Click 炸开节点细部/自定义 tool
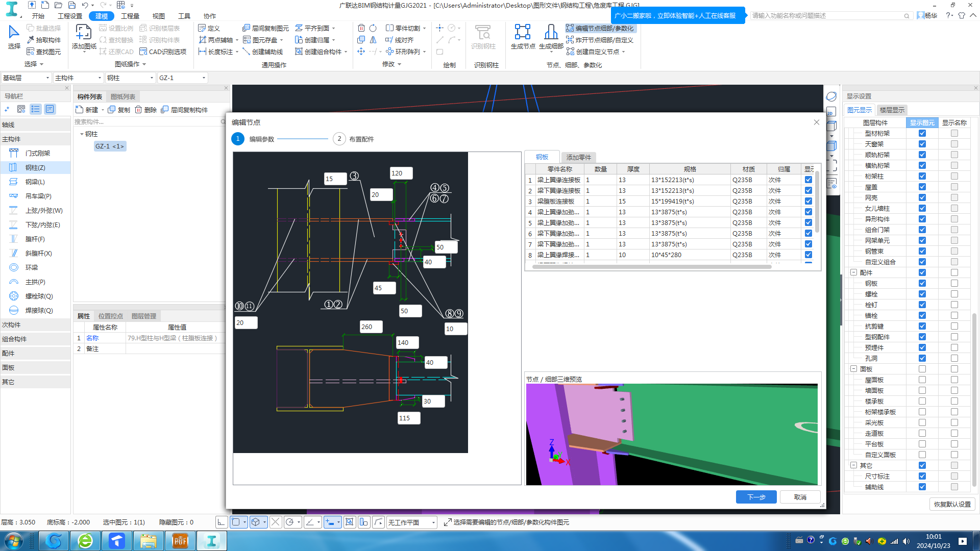 click(600, 40)
